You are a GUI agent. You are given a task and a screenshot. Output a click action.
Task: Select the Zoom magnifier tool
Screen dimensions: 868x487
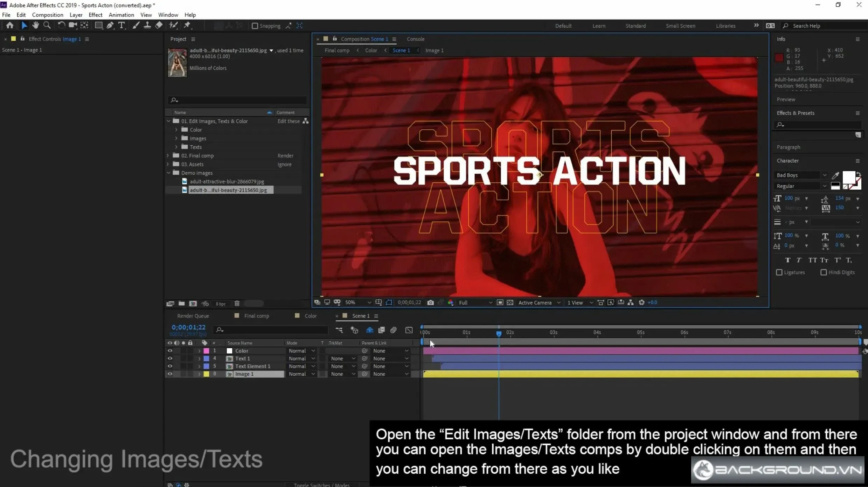point(47,25)
